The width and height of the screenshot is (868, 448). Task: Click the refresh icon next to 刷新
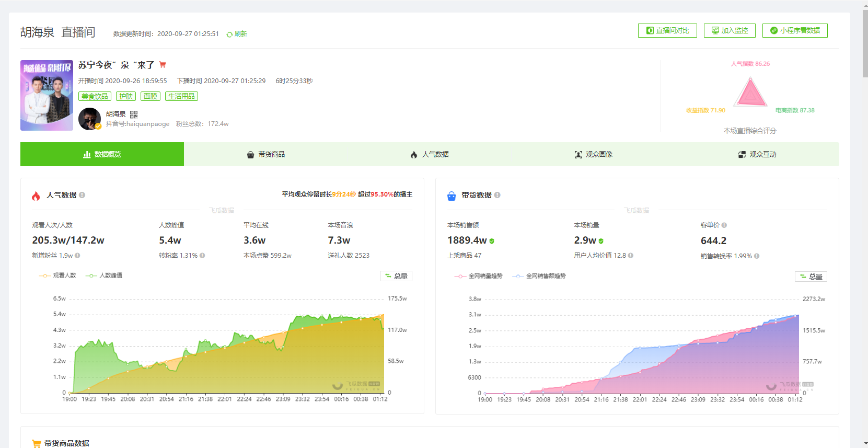(229, 35)
